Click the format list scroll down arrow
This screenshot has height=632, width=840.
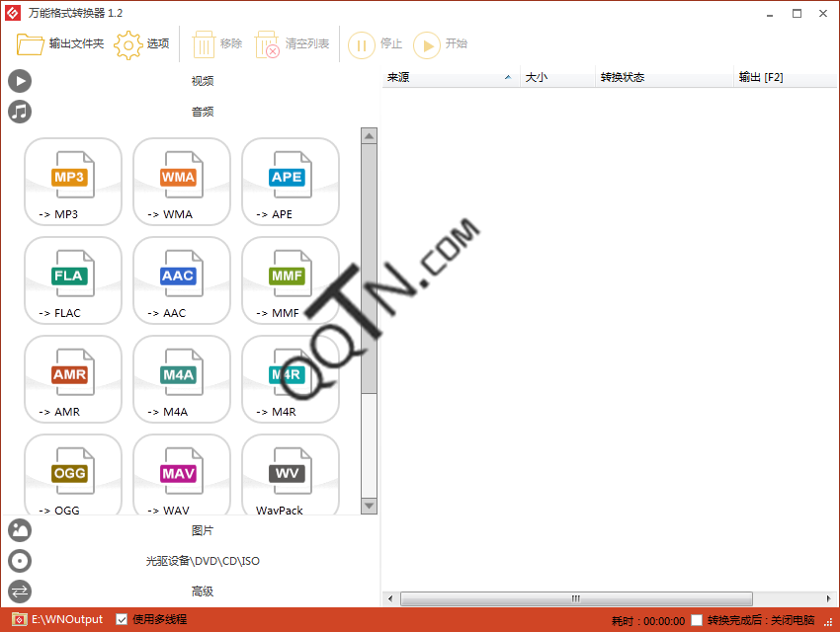(x=369, y=506)
